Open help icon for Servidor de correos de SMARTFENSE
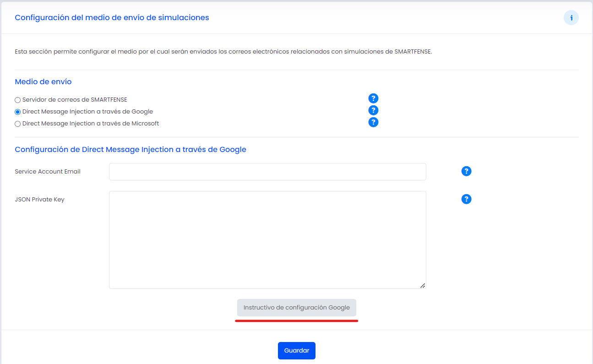The width and height of the screenshot is (593, 364). 373,98
